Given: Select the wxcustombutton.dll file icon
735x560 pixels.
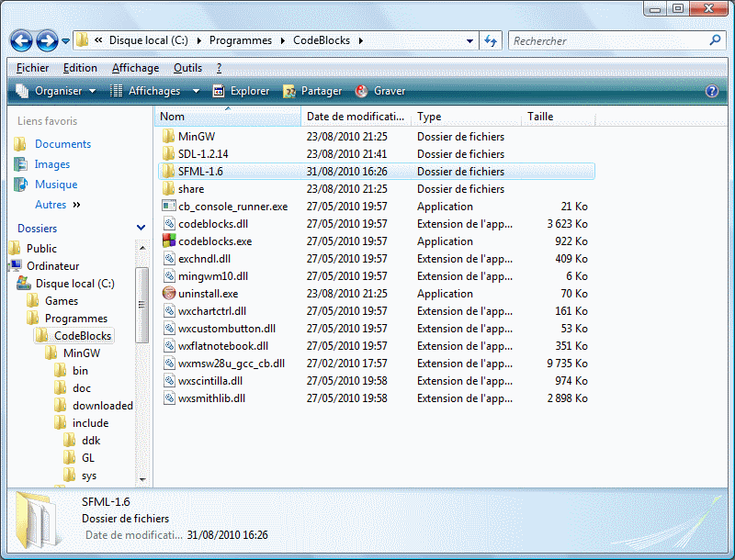Looking at the screenshot, I should [x=169, y=329].
